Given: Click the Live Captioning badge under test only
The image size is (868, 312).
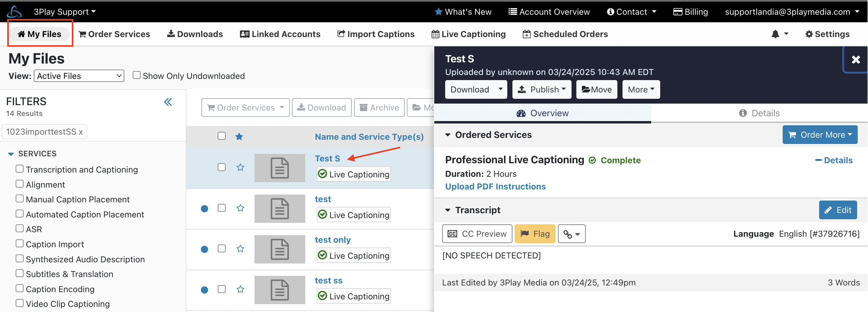Looking at the screenshot, I should [353, 255].
